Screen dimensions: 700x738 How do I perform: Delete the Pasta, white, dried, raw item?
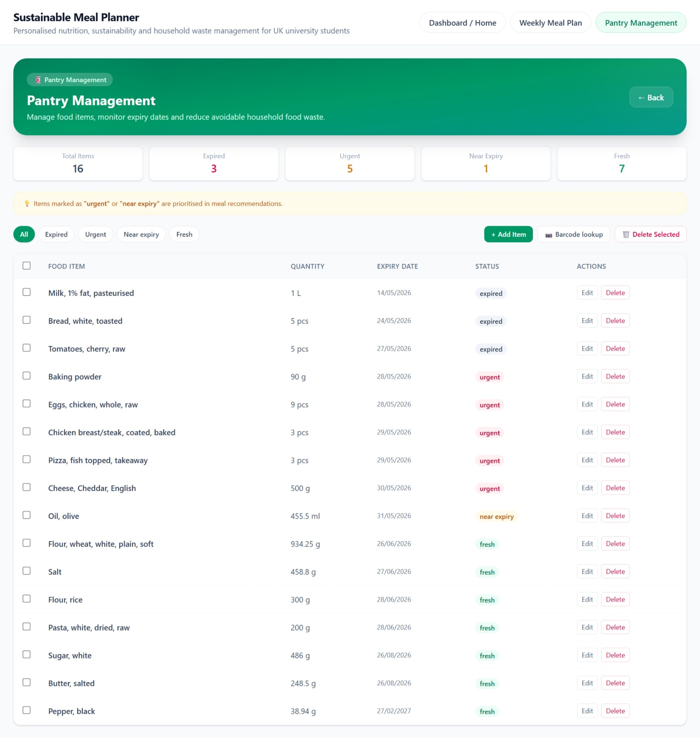point(615,627)
